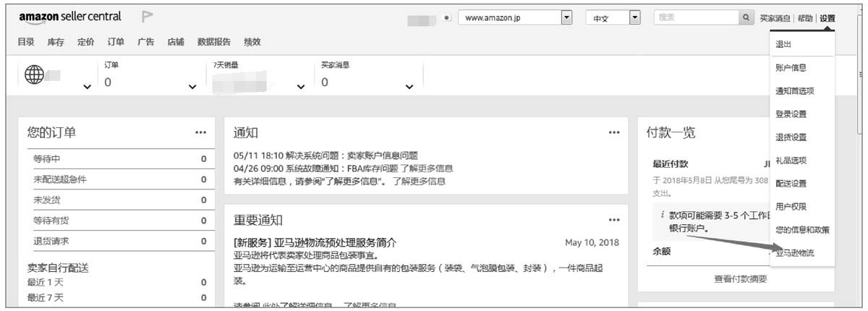
Task: Click the flag icon beside the logo
Action: coord(147,17)
